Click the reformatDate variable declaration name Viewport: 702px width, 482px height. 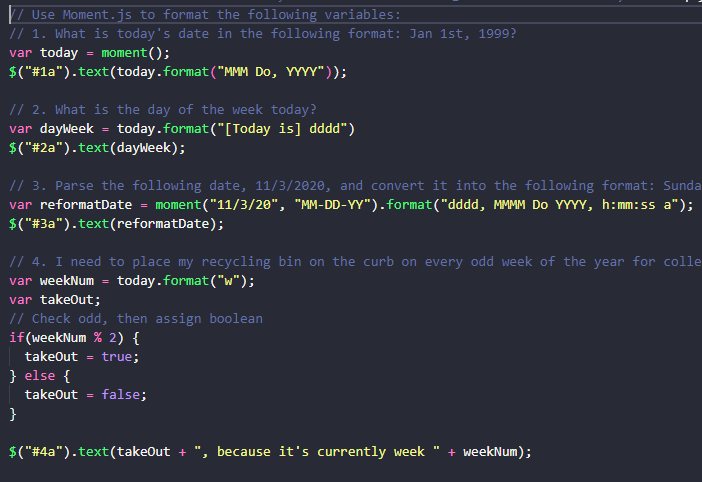click(86, 205)
